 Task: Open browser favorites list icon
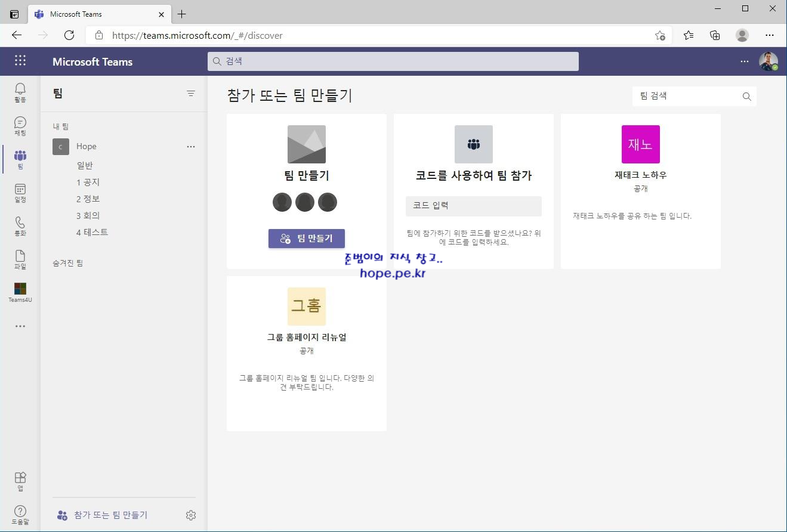pyautogui.click(x=689, y=35)
